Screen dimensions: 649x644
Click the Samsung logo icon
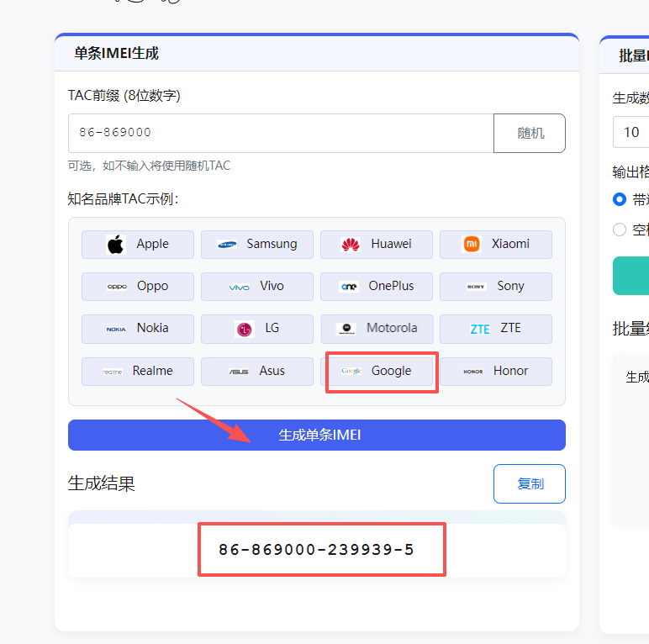tap(227, 245)
